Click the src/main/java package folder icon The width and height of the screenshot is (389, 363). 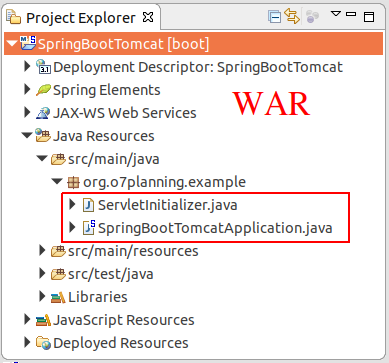click(x=58, y=159)
